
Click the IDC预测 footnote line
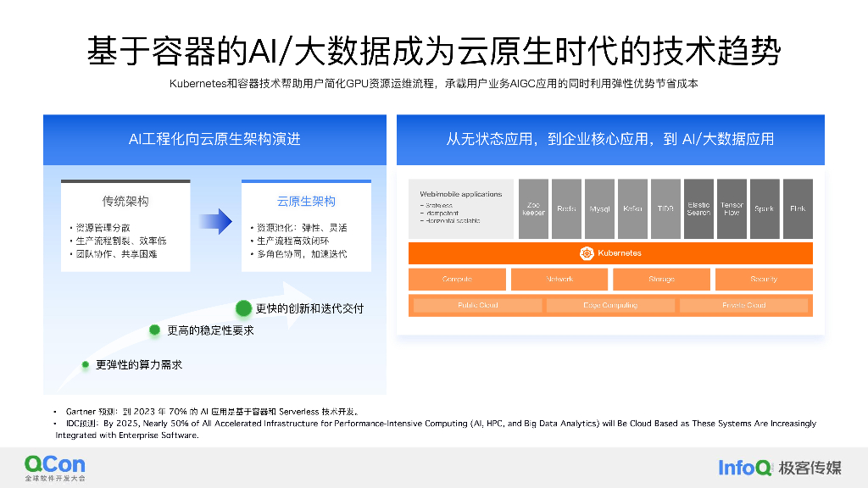(436, 430)
